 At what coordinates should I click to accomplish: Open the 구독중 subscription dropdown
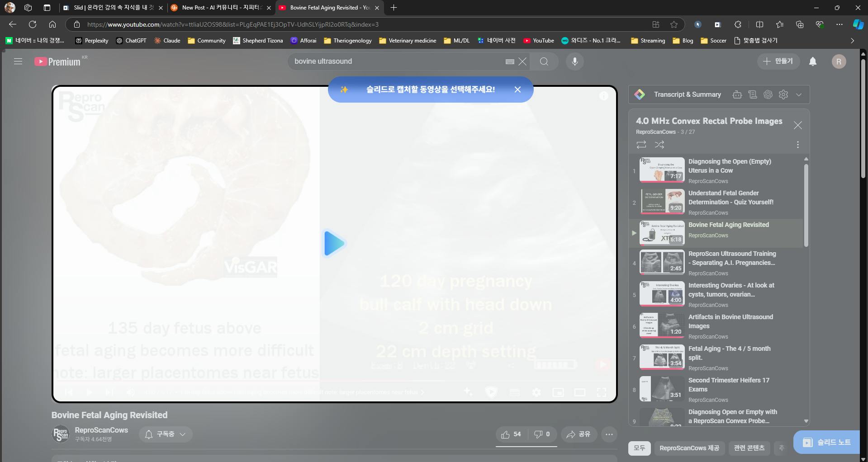pyautogui.click(x=166, y=434)
